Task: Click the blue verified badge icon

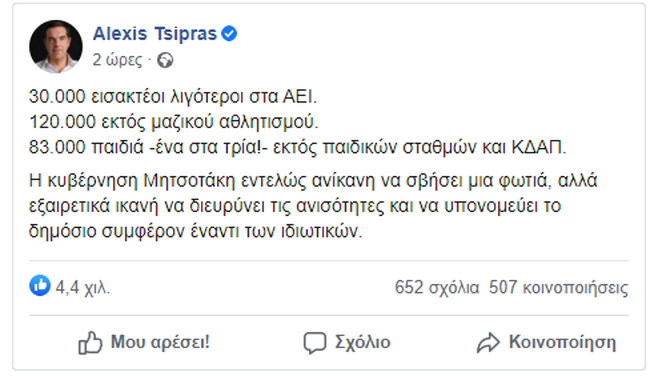Action: tap(229, 34)
